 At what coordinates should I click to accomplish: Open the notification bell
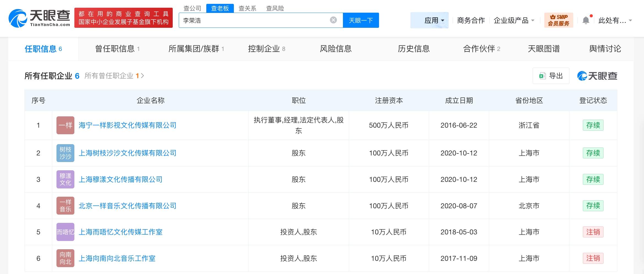coord(586,20)
